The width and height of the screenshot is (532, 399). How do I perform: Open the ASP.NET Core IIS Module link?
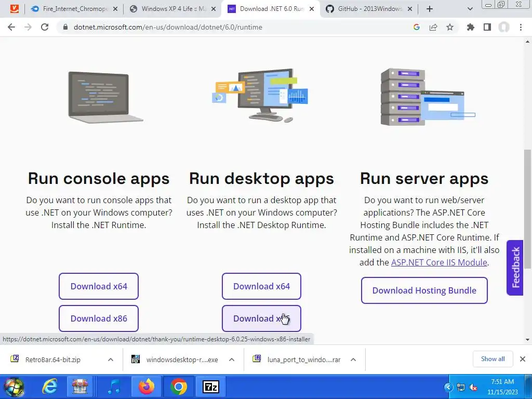tap(439, 262)
